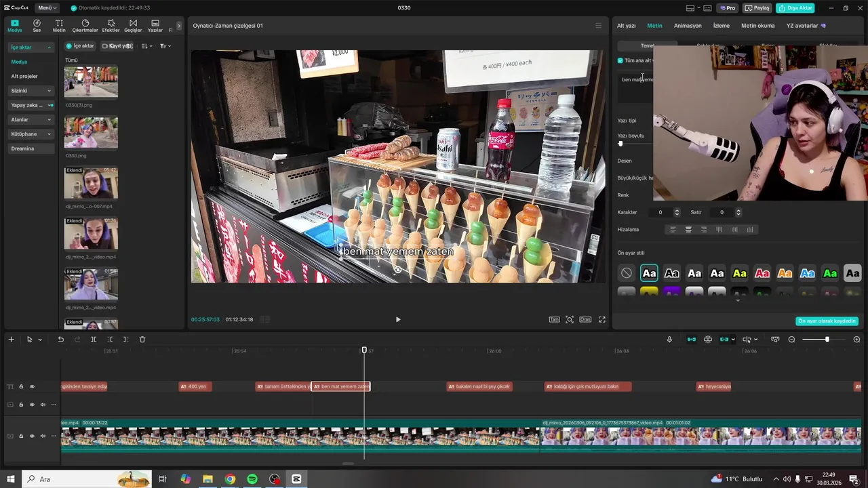
Task: Click the Paylaş share button
Action: [757, 8]
